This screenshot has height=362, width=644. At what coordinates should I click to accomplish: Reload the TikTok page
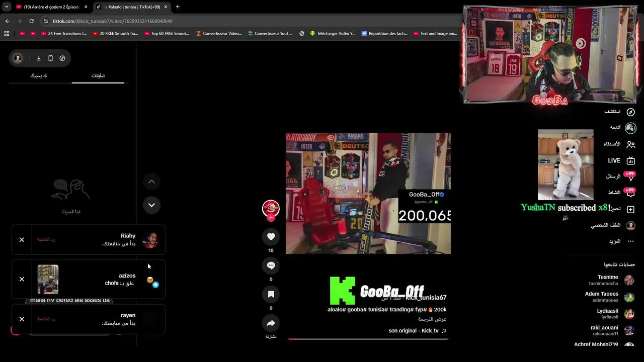(x=31, y=21)
